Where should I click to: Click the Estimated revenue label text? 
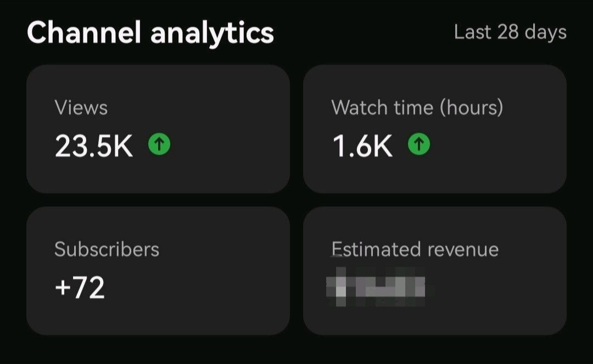[415, 249]
